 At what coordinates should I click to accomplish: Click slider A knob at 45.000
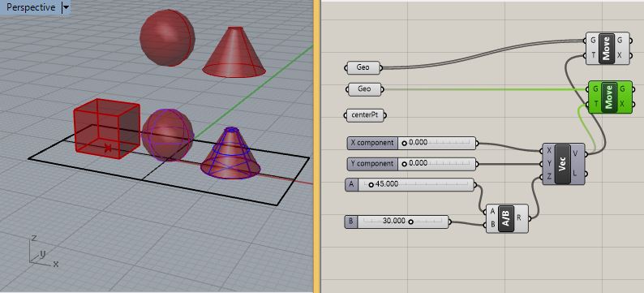[371, 185]
